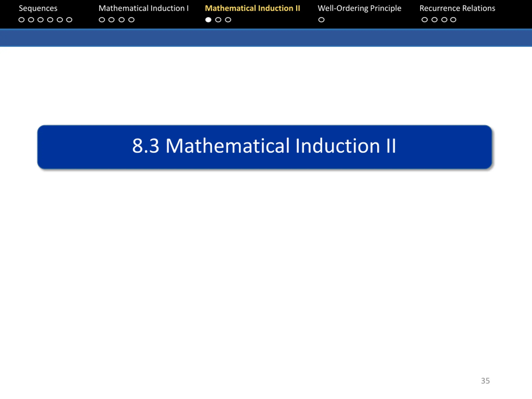
Task: Select second dot under Mathematical Induction I
Action: pyautogui.click(x=111, y=20)
